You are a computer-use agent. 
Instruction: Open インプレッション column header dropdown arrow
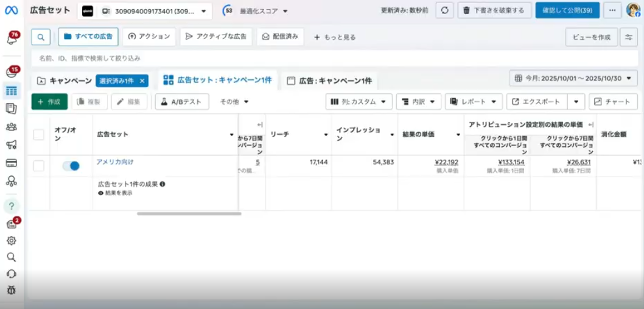(392, 135)
